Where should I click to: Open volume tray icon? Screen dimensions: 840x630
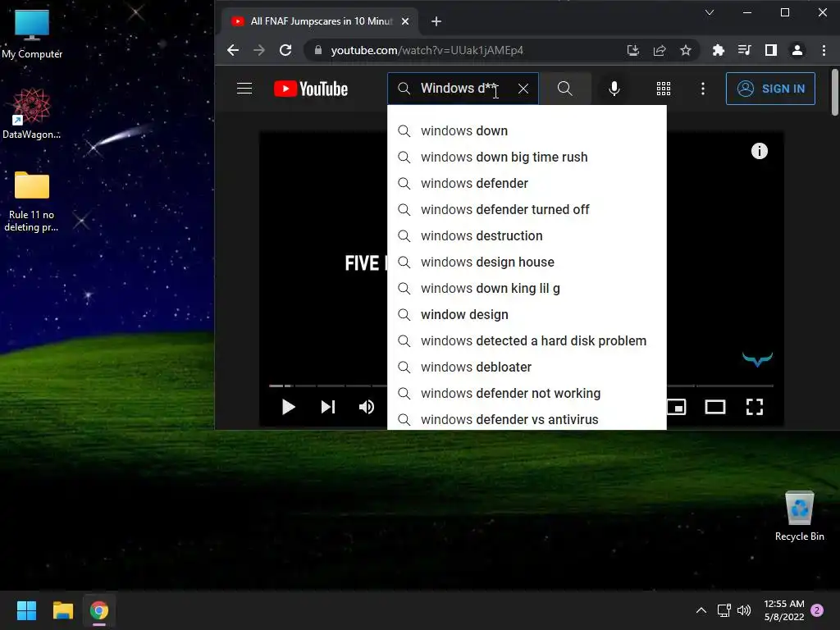point(744,610)
